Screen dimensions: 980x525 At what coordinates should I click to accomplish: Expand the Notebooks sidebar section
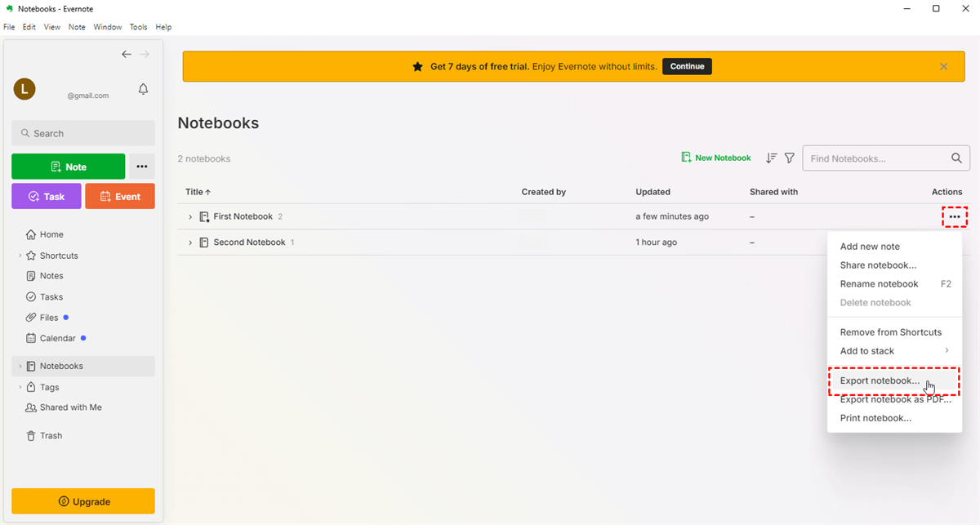[20, 366]
